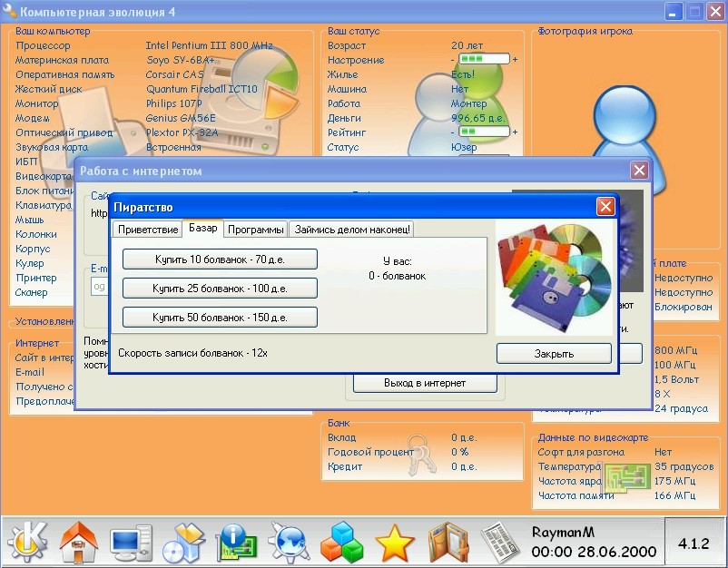Click the Блокирован status text
Viewport: 728px width, 568px height.
click(x=684, y=307)
